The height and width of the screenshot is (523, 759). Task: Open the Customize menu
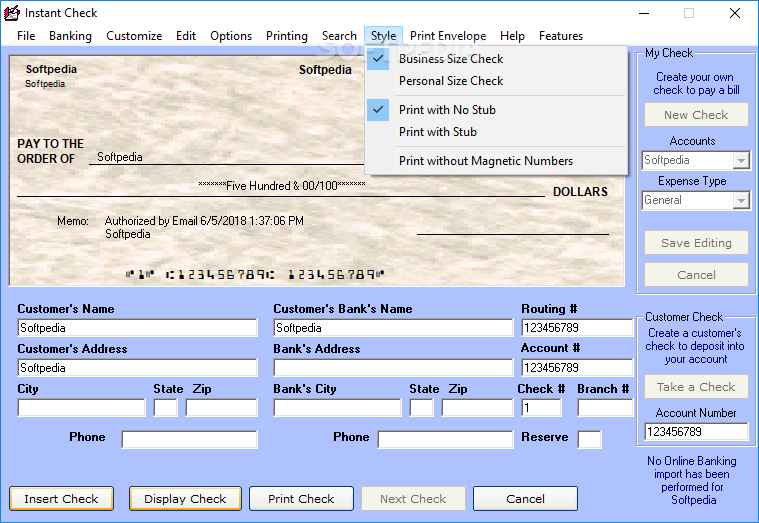(134, 36)
